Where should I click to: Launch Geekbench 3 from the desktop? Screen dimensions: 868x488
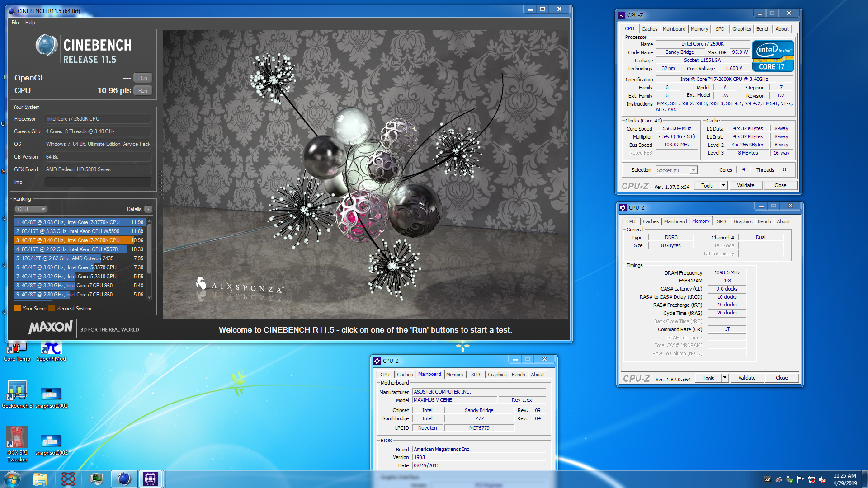pos(17,394)
